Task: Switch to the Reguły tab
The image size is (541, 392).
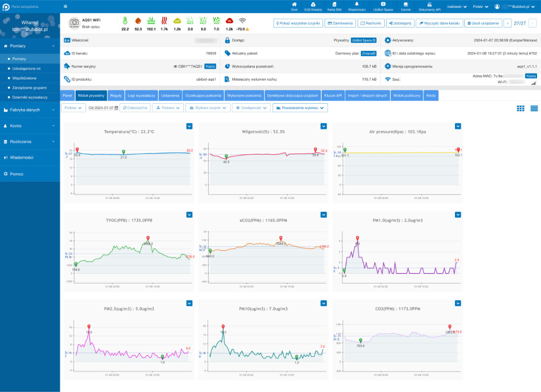Action: (x=116, y=95)
